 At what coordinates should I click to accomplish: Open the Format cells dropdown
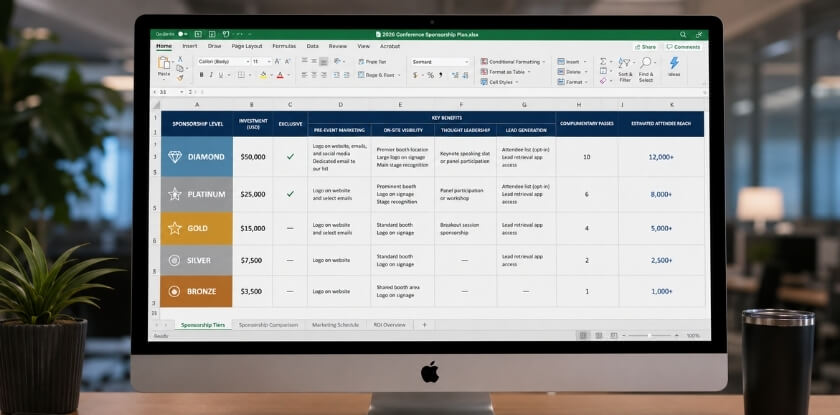[573, 82]
